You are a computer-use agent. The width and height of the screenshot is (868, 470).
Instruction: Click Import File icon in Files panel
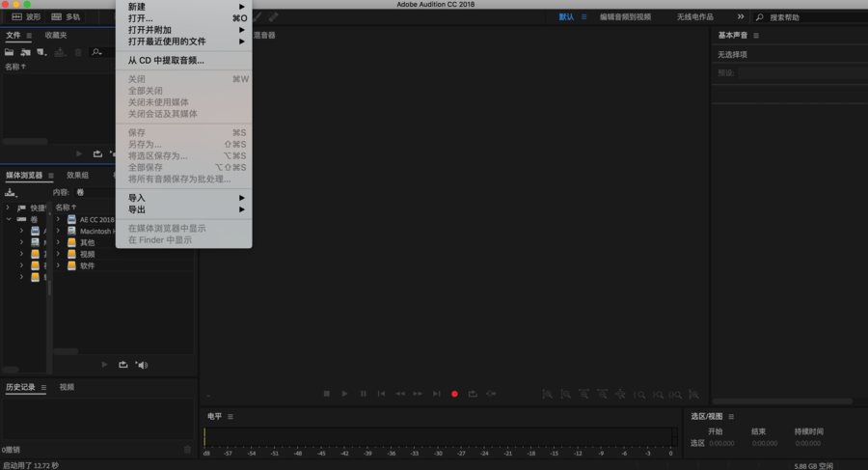pyautogui.click(x=25, y=52)
